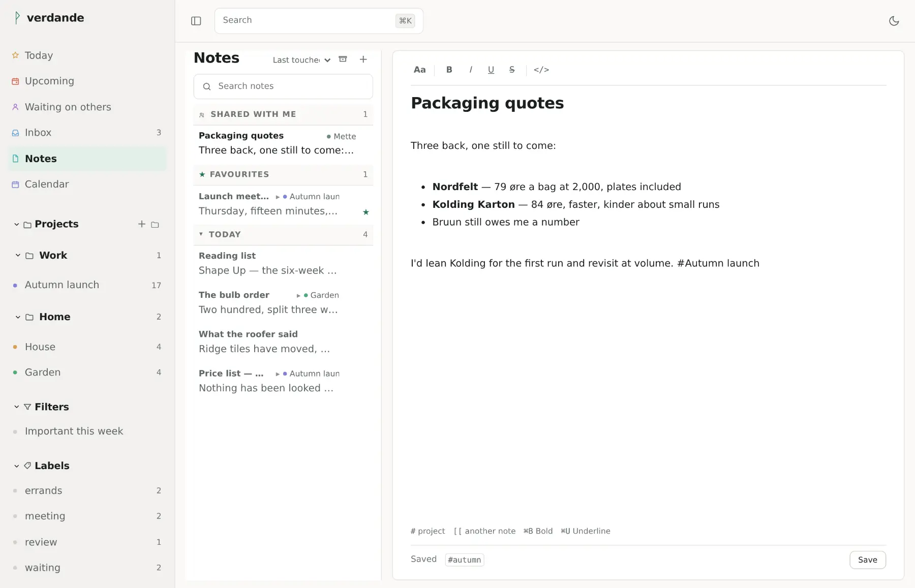The height and width of the screenshot is (588, 915).
Task: Apply bold formatting in editor toolbar
Action: (x=449, y=70)
